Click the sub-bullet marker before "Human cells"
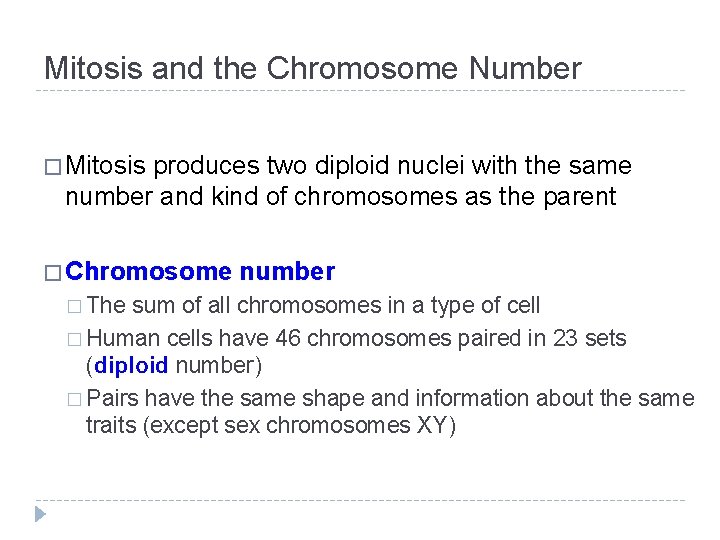The image size is (720, 540). coord(76,339)
